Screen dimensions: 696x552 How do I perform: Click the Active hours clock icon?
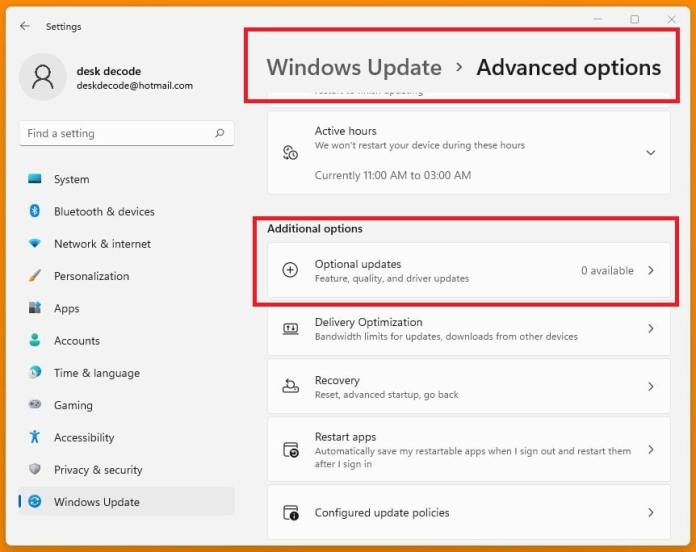coord(290,153)
